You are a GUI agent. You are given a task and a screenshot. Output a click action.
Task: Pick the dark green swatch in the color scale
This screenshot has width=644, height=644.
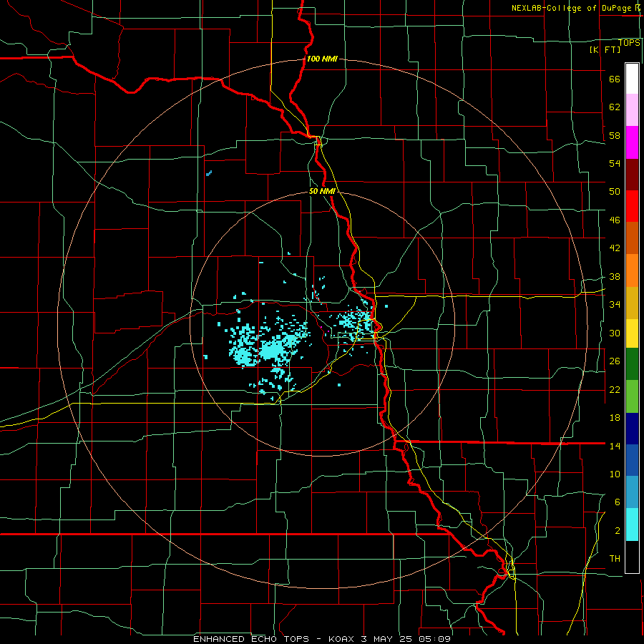click(632, 364)
